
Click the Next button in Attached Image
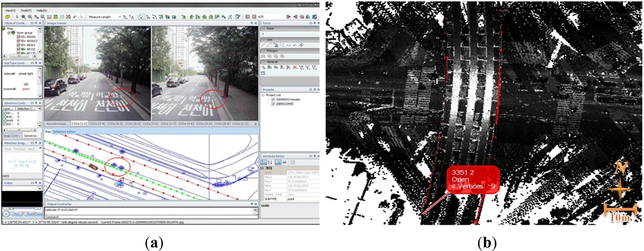(x=31, y=148)
